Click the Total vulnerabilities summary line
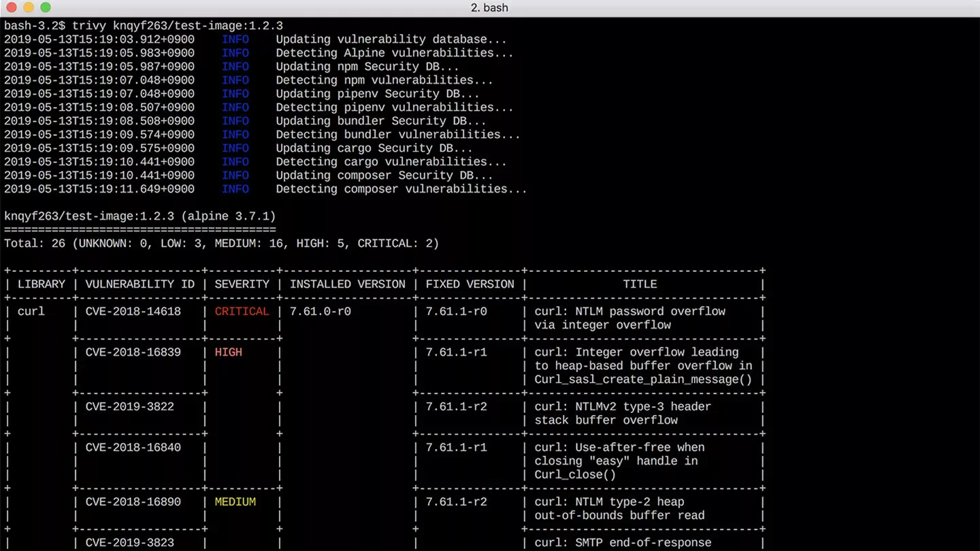The image size is (980, 551). coord(221,243)
